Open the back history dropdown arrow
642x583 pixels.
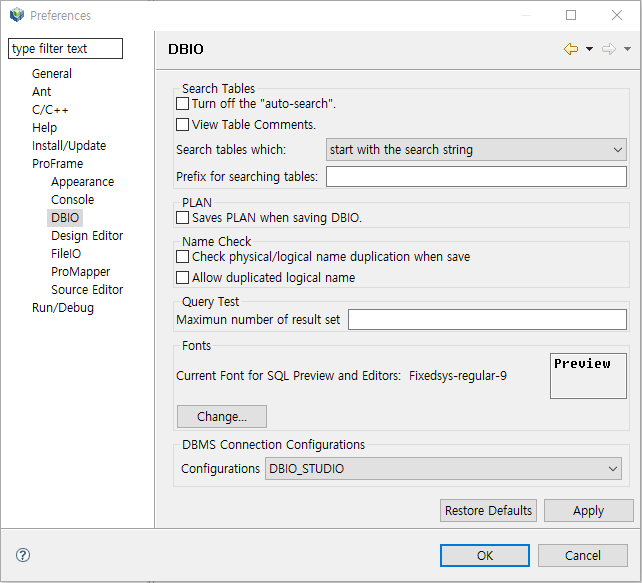coord(589,49)
